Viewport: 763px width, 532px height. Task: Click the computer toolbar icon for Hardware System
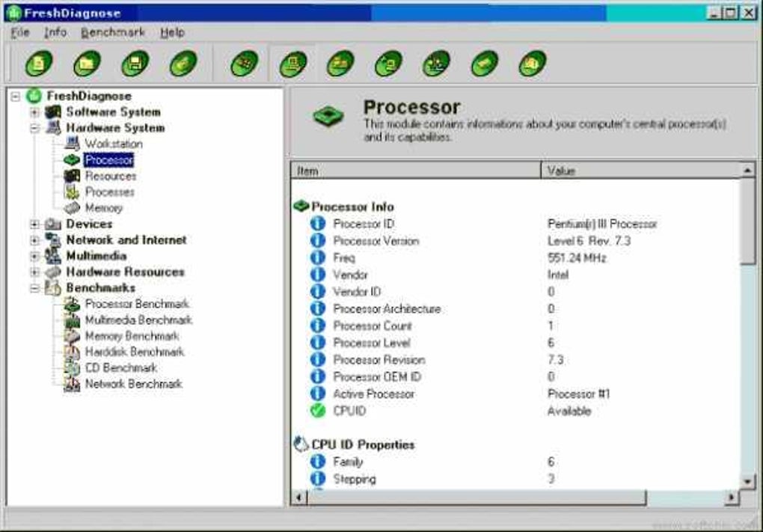tap(293, 64)
